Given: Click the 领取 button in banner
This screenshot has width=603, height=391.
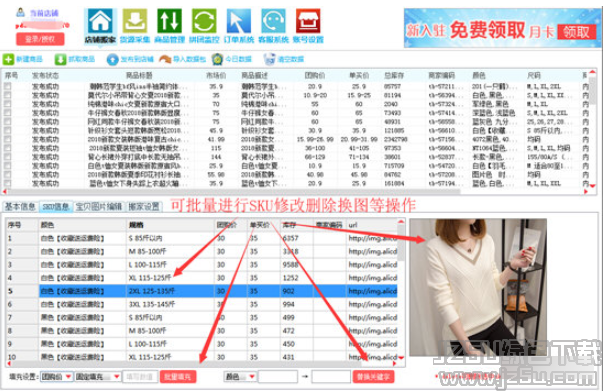Looking at the screenshot, I should 576,32.
